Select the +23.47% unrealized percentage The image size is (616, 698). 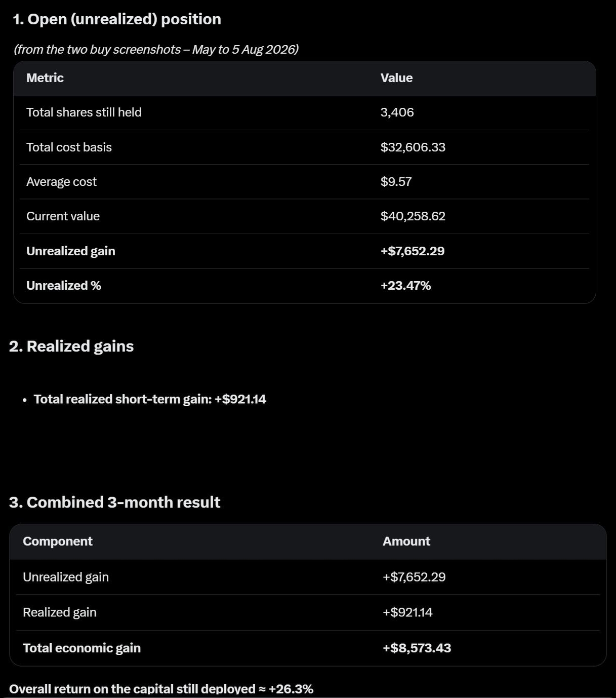tap(405, 286)
